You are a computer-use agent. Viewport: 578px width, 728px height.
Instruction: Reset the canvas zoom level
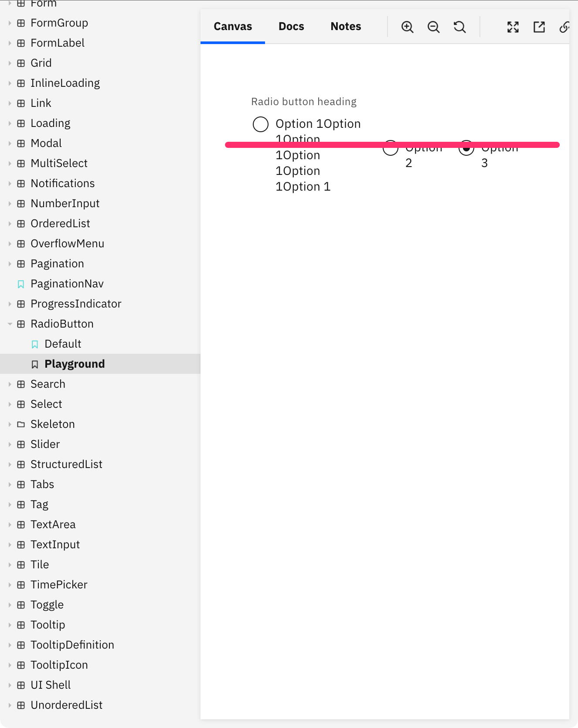(459, 27)
